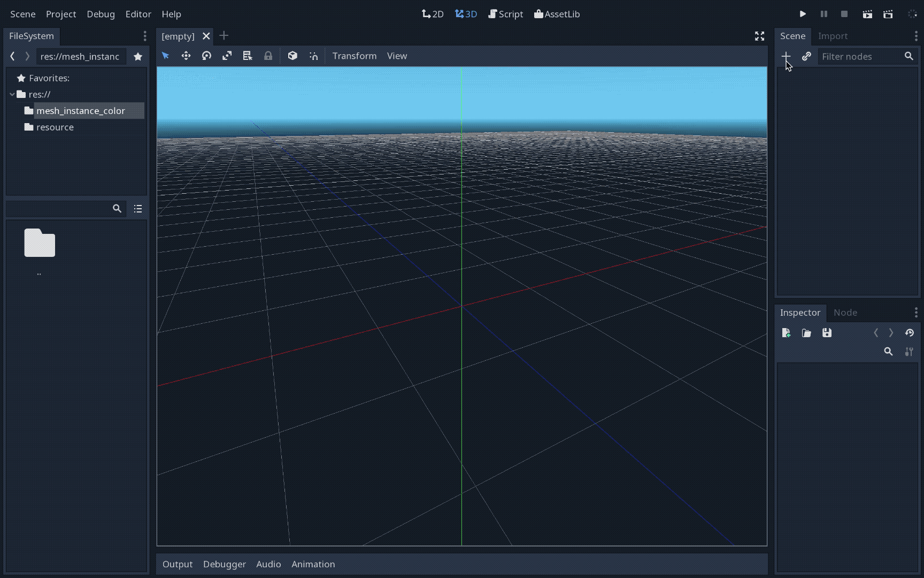Open the Project menu
Image resolution: width=924 pixels, height=578 pixels.
[61, 14]
